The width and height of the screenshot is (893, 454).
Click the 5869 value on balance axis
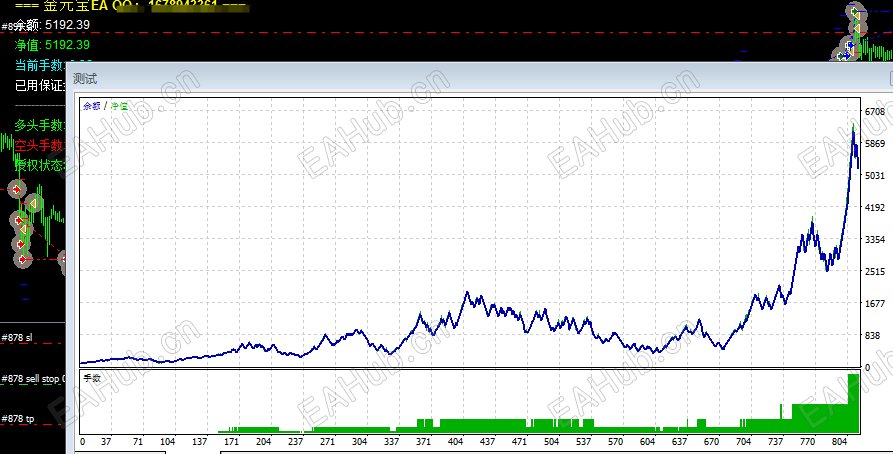click(875, 144)
